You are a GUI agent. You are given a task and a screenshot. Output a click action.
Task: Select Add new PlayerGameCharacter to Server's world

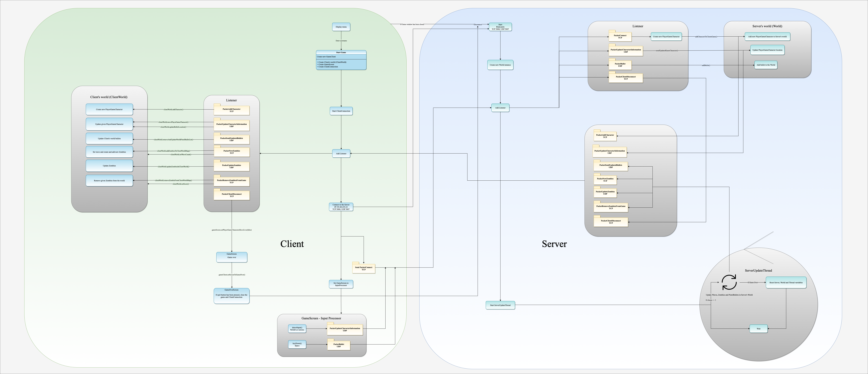coord(767,36)
